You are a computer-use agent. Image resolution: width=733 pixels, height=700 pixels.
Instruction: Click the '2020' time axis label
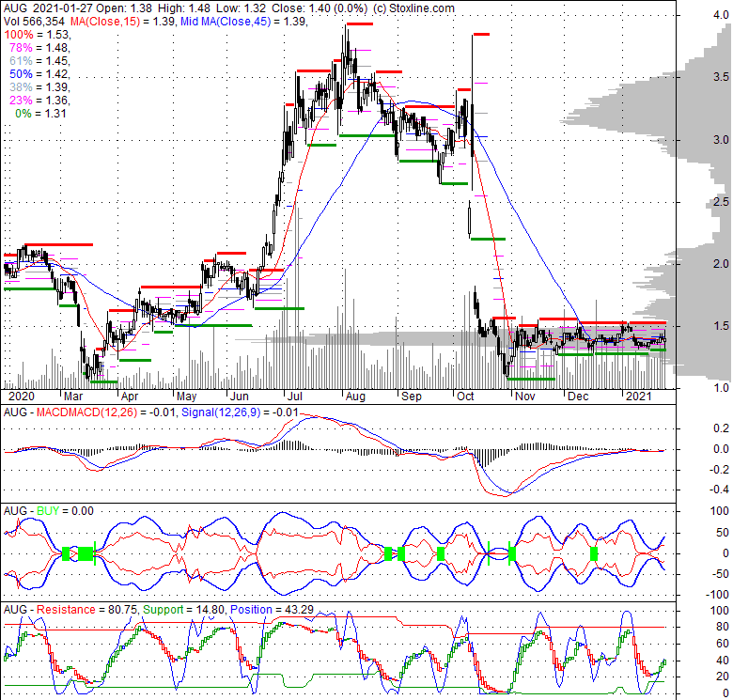click(22, 397)
